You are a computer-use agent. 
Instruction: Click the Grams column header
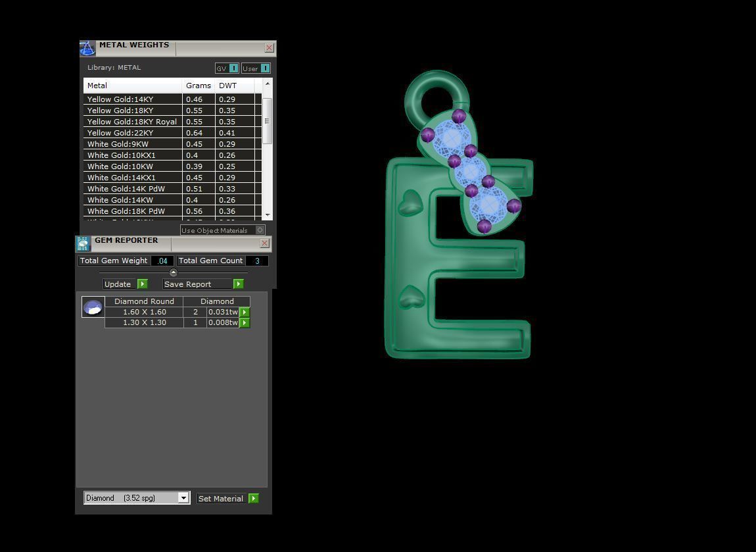[x=199, y=86]
